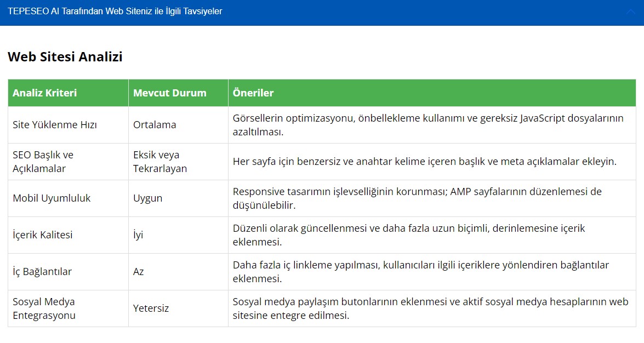Screen dimensions: 644x343
Task: Click the Az status cell
Action: (x=139, y=272)
